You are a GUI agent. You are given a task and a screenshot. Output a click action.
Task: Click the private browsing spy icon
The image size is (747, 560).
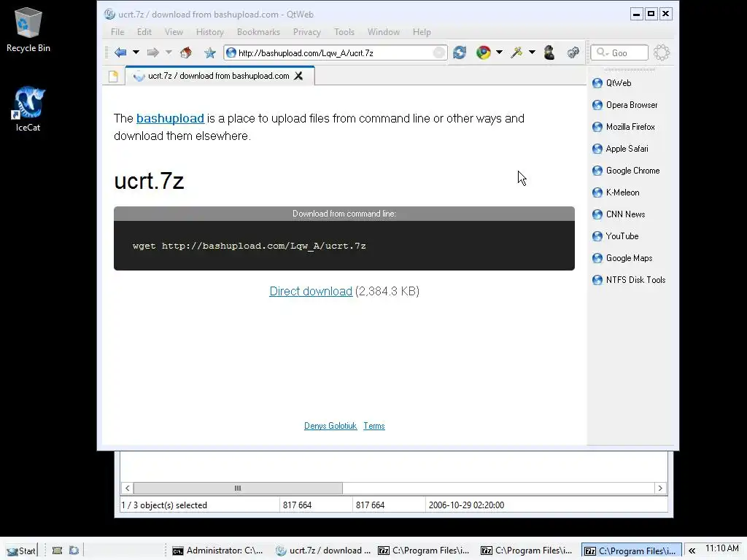tap(549, 52)
